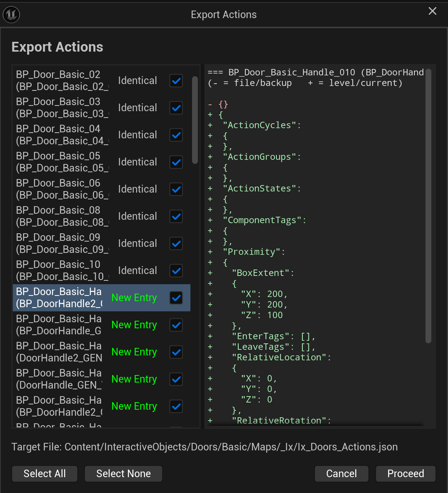448x493 pixels.
Task: Click the Select All button
Action: coord(44,474)
